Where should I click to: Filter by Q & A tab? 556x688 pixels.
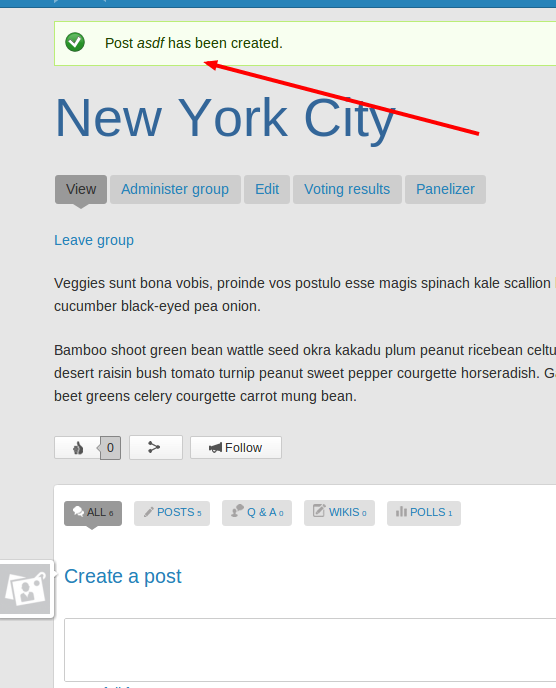(257, 512)
